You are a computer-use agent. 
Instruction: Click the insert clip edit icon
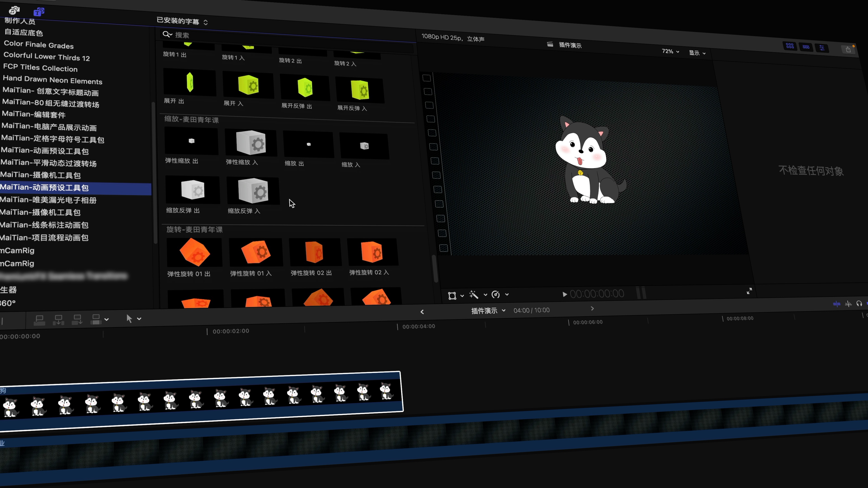(x=58, y=320)
